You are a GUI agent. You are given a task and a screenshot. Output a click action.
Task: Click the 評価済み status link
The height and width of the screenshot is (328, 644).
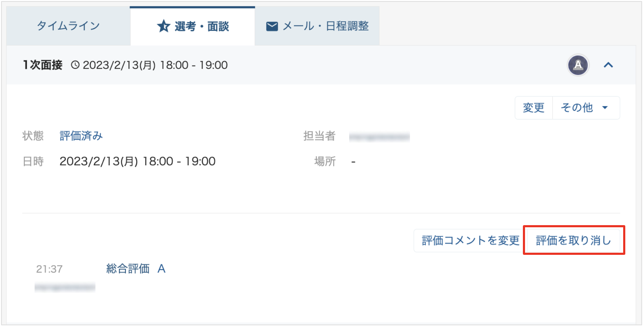(81, 136)
